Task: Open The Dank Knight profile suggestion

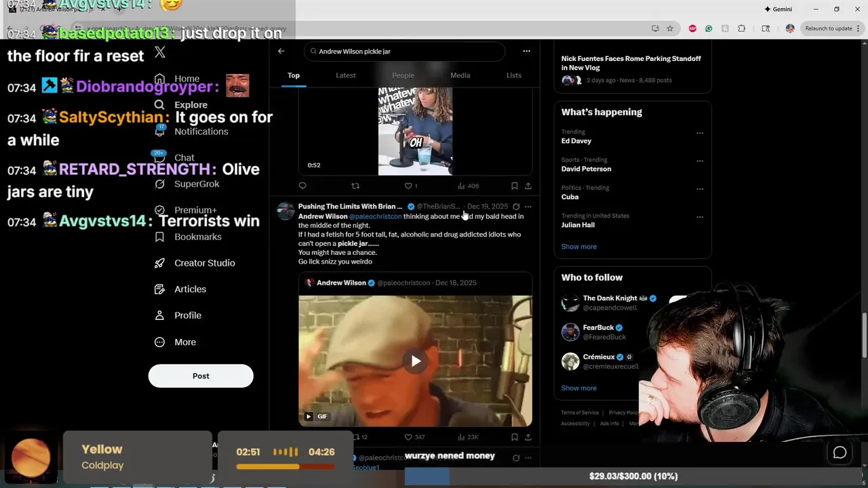Action: coord(610,303)
